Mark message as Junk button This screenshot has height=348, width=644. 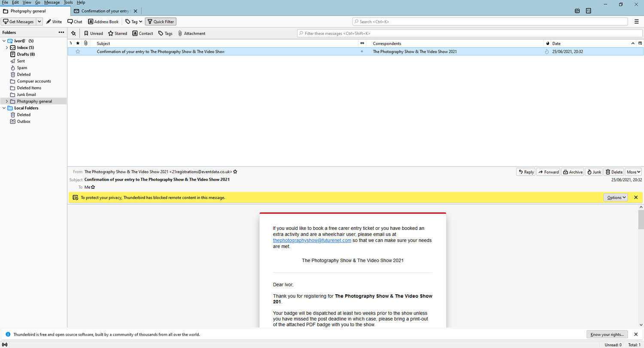pyautogui.click(x=594, y=172)
